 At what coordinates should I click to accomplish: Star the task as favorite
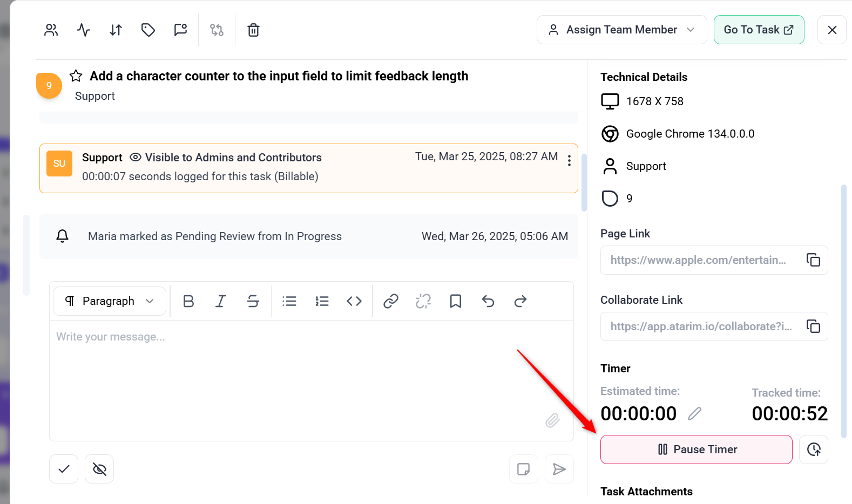coord(76,76)
